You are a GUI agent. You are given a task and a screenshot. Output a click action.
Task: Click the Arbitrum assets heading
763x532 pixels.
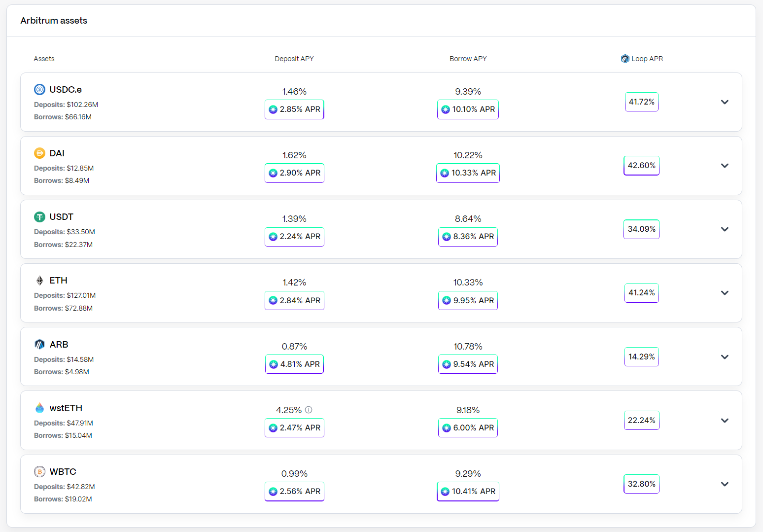click(x=54, y=21)
